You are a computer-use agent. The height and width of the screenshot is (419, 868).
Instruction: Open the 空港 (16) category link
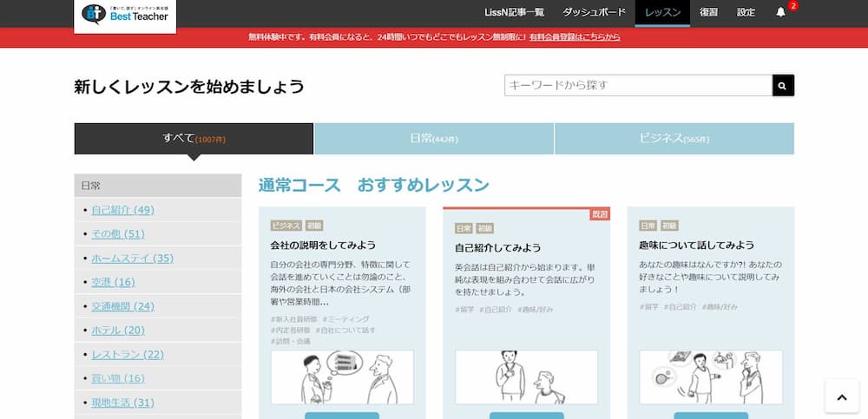[x=113, y=282]
